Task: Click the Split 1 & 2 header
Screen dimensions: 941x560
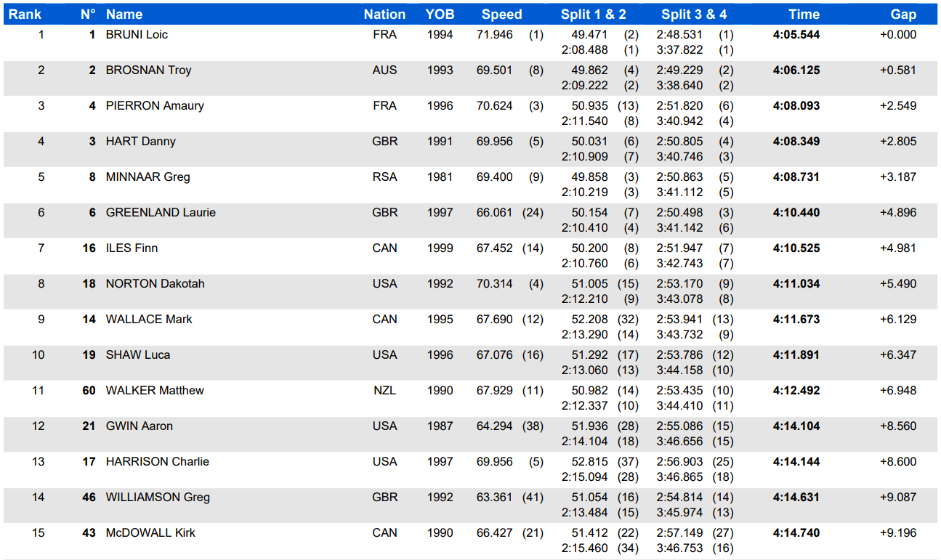Action: click(x=593, y=15)
